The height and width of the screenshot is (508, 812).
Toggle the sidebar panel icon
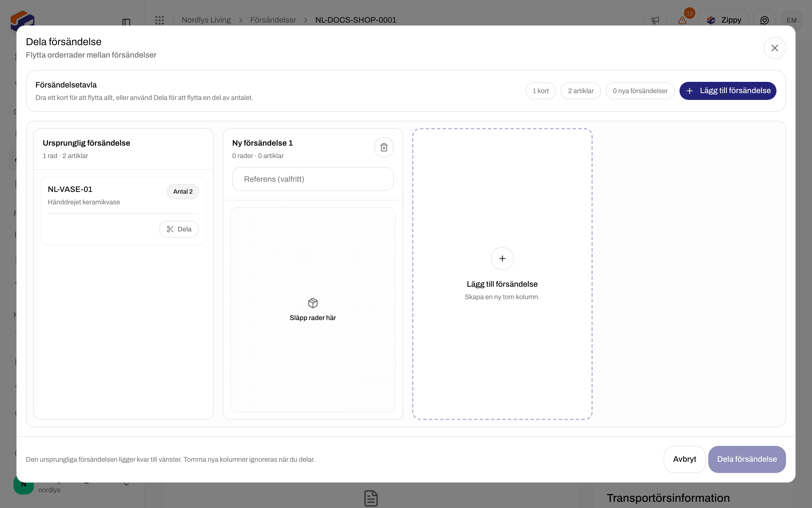126,22
